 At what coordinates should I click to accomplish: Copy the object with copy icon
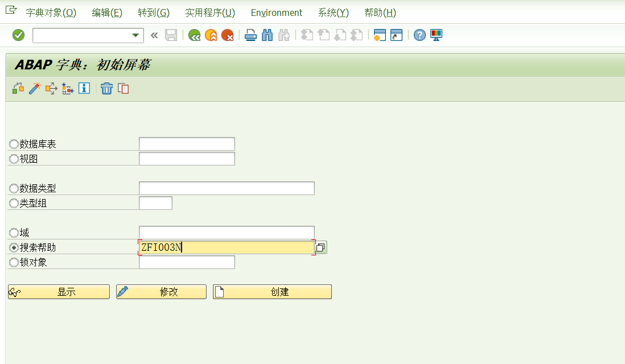pyautogui.click(x=121, y=89)
